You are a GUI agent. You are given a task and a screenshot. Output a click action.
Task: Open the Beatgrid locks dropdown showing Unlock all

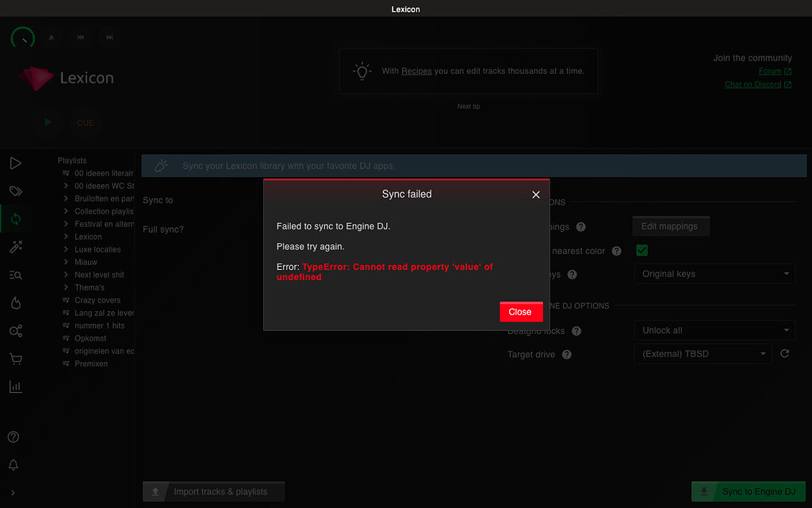click(x=714, y=329)
